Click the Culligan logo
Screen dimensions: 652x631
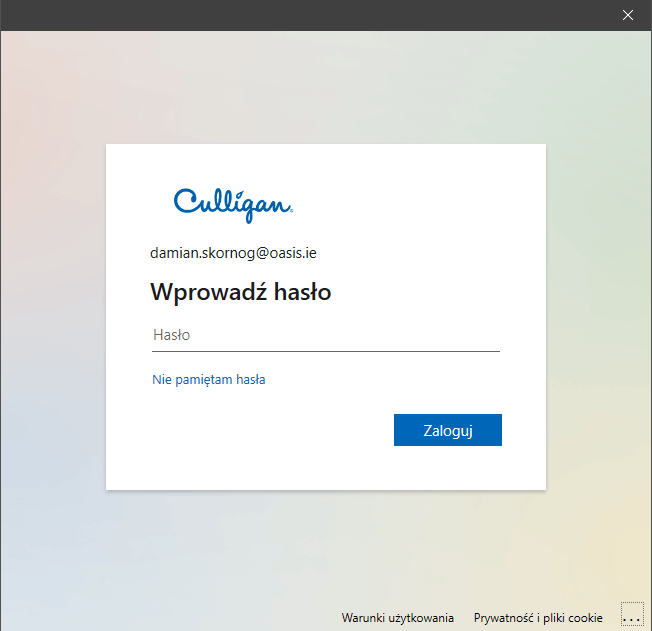pos(233,205)
